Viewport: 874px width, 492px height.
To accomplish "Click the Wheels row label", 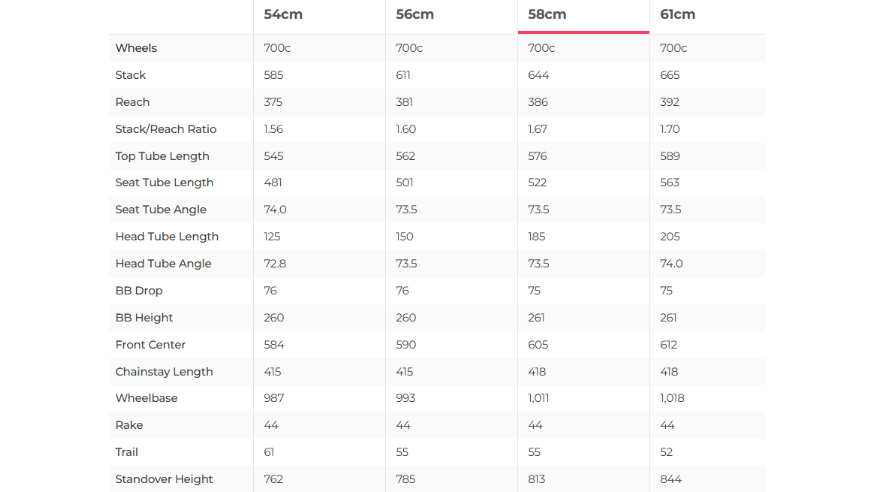I will click(136, 48).
